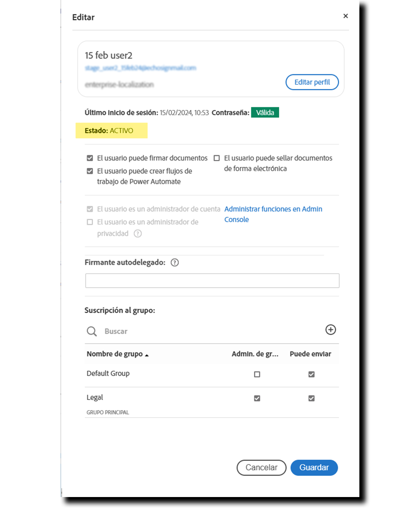Click the 'Suscripción al grupo:' heading
This screenshot has width=420, height=509.
click(120, 310)
